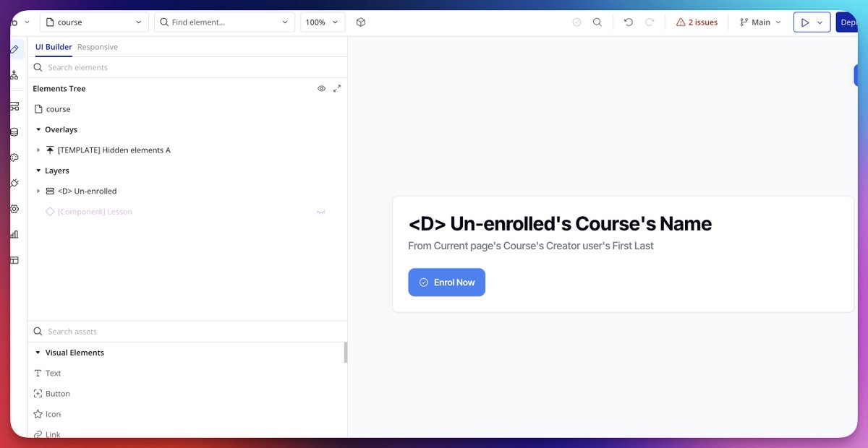Click the Enrol Now button on canvas
868x448 pixels.
point(446,283)
